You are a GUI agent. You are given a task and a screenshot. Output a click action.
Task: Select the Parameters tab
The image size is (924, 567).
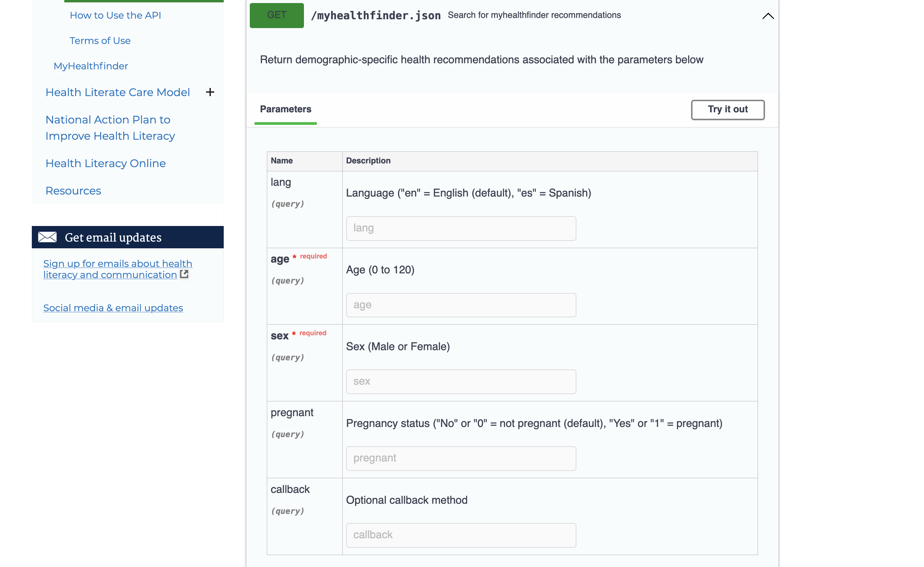(285, 109)
